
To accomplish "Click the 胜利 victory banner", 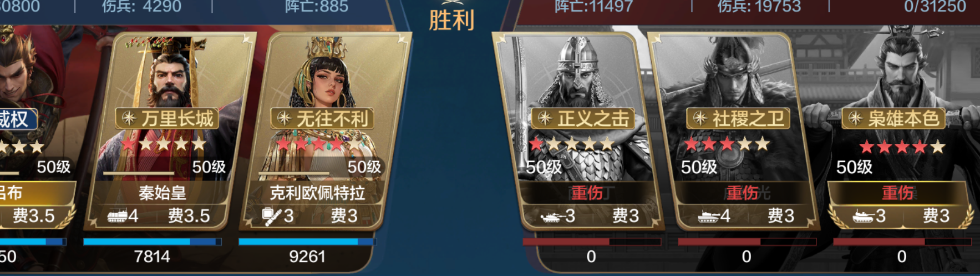I will [451, 21].
